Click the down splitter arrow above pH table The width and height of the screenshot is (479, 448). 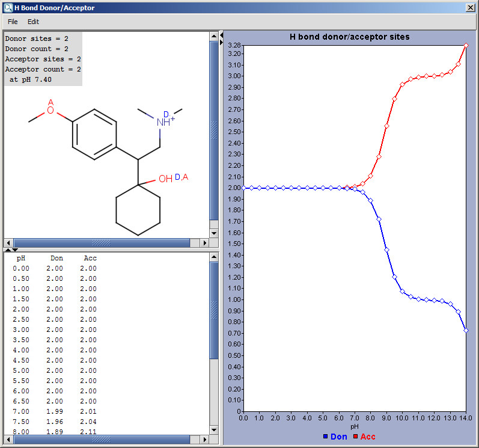15,249
